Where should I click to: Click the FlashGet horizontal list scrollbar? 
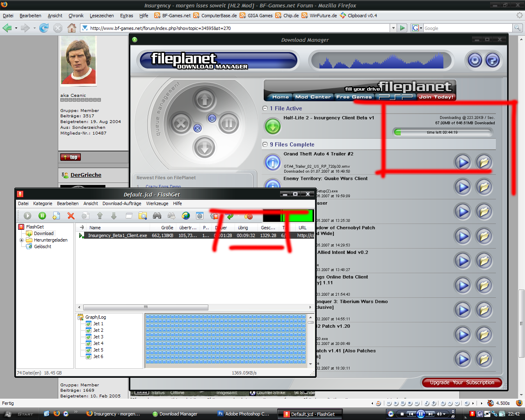pos(146,307)
